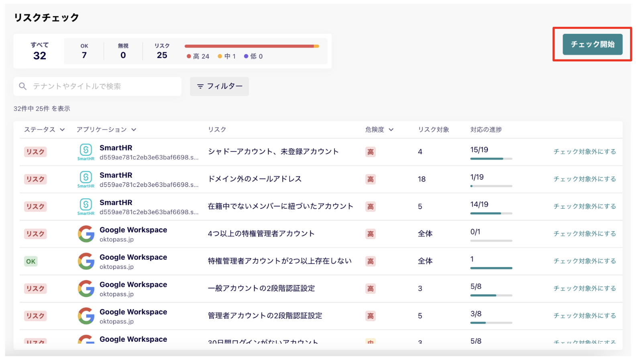This screenshot has width=644, height=361.
Task: Click 高 badge in 特権管理者アカウントが2つ以上存在しない row
Action: pos(371,261)
